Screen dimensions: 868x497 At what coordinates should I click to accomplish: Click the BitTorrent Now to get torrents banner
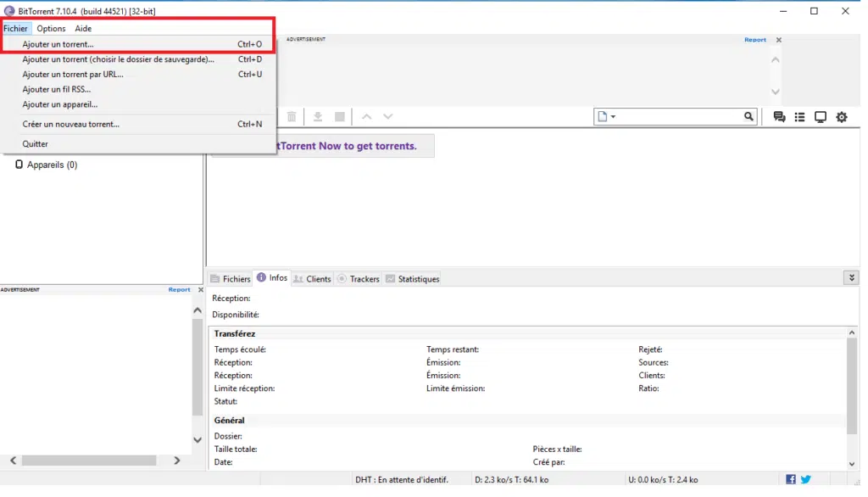[x=354, y=146]
